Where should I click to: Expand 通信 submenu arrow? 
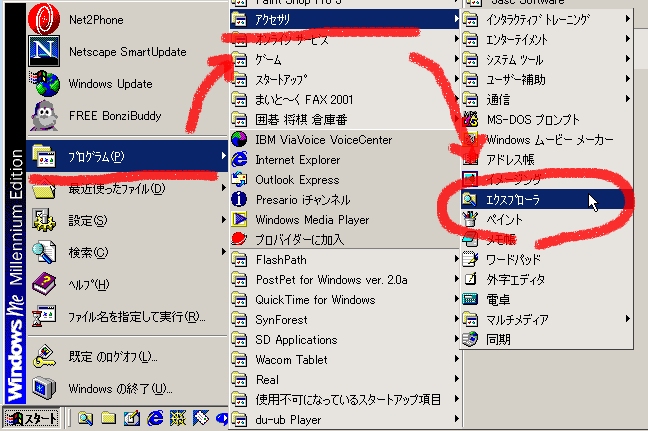point(627,99)
